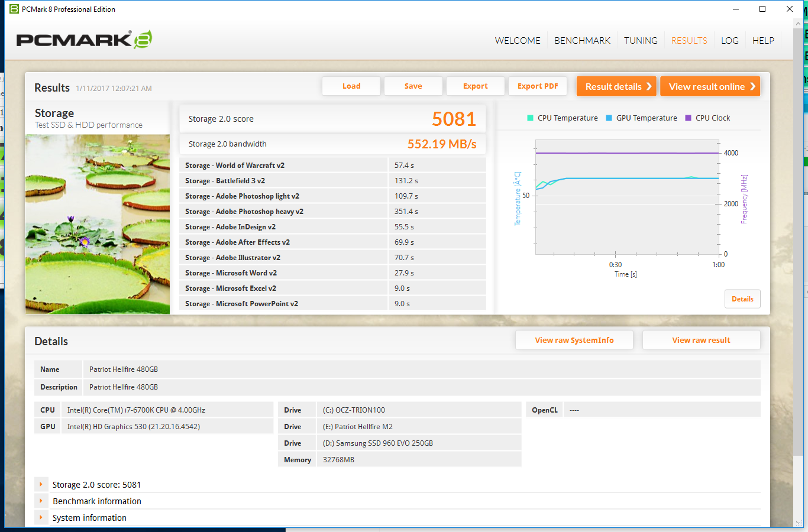808x532 pixels.
Task: Click the CPU Temperature legend swatch
Action: tap(530, 118)
